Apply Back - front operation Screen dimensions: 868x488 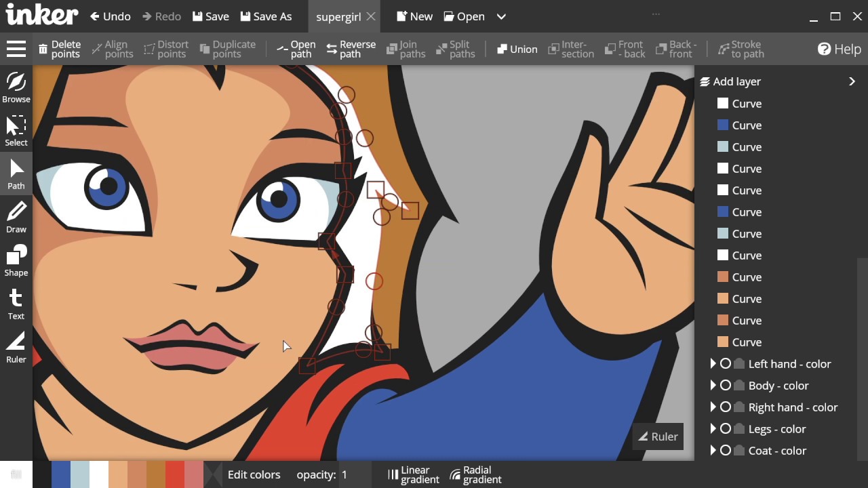676,49
